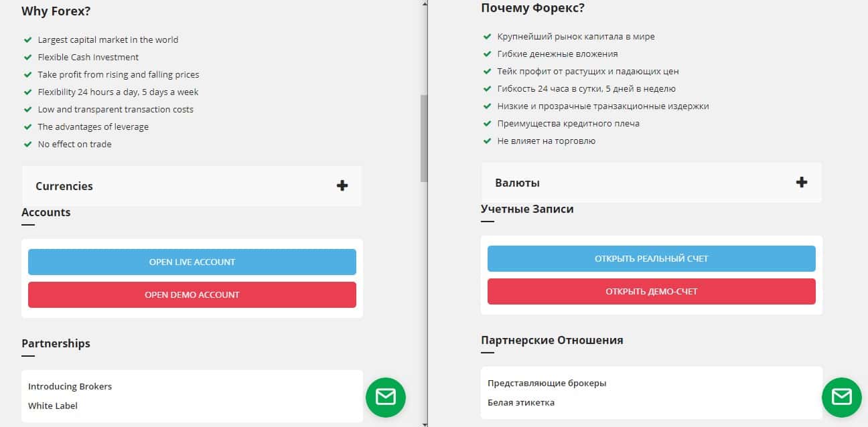Open the Белая этикетка link
This screenshot has width=868, height=427.
click(521, 402)
